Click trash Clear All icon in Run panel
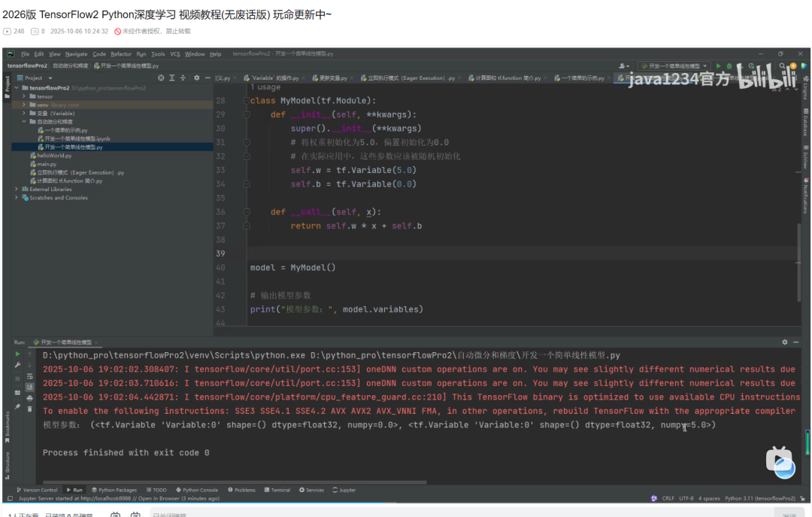 29,409
